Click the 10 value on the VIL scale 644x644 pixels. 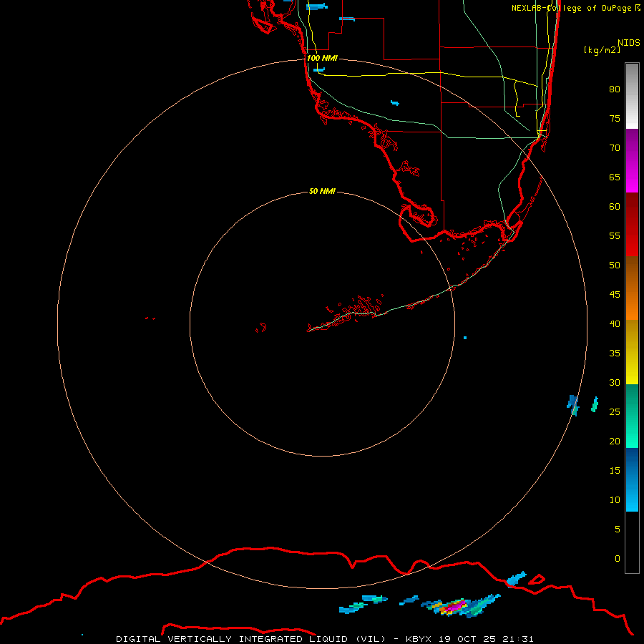click(615, 500)
